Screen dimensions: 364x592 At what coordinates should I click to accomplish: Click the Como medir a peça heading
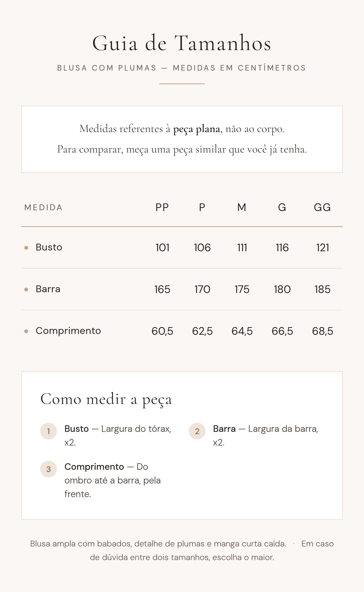pos(106,399)
